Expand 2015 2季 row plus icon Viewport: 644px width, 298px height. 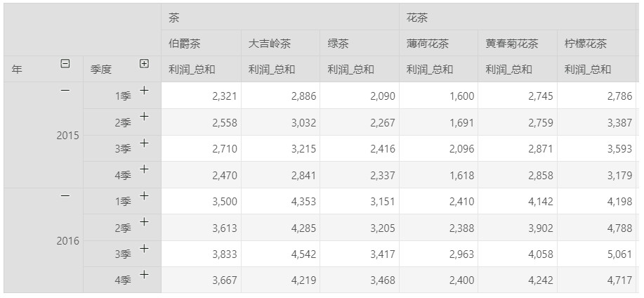pyautogui.click(x=144, y=117)
